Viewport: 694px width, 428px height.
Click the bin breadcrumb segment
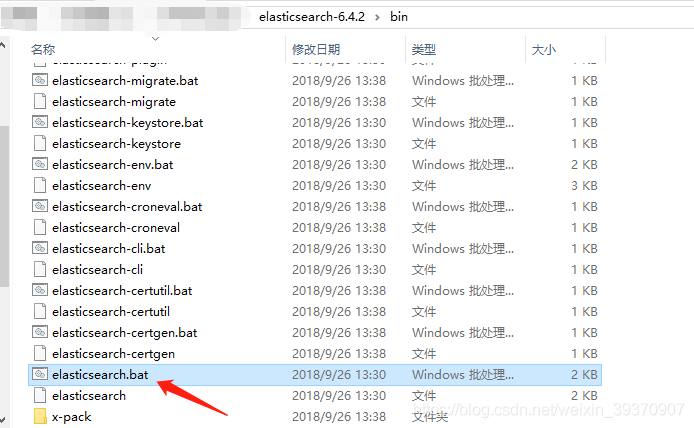(x=399, y=17)
